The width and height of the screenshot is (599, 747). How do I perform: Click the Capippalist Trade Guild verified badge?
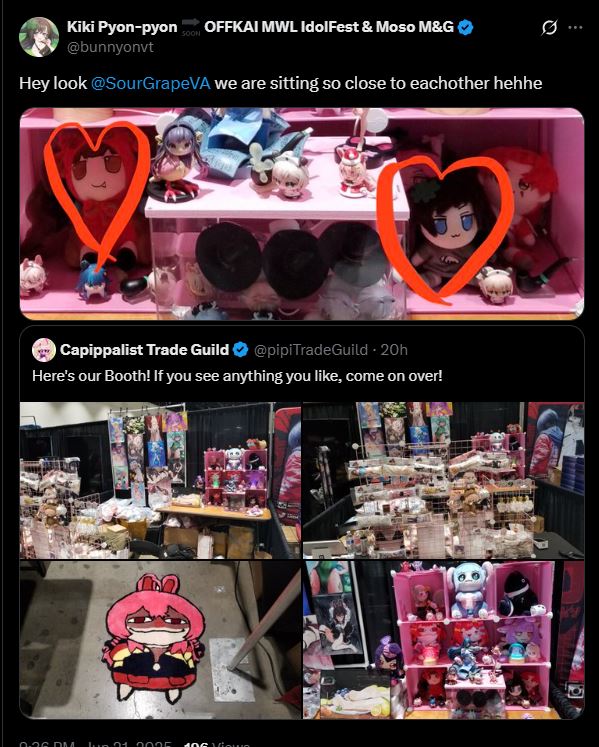241,350
